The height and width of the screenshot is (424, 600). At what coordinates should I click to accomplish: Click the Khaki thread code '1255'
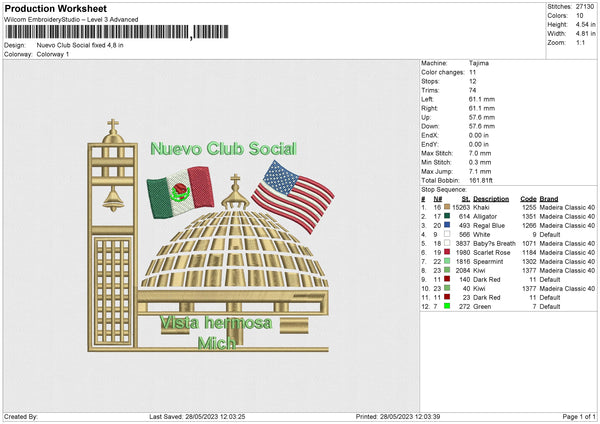tap(529, 207)
